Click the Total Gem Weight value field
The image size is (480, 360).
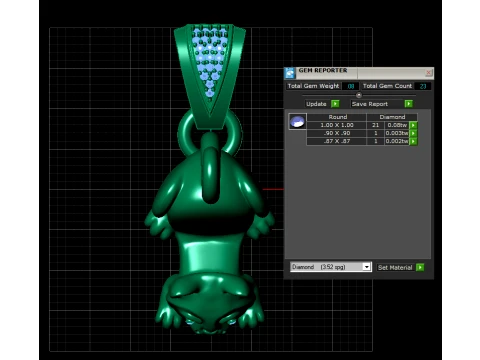[351, 86]
